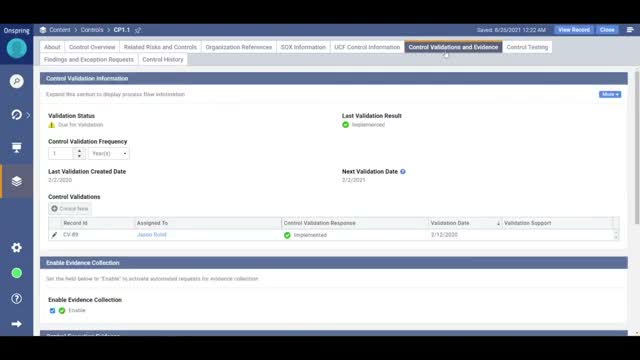Viewport: 640px width, 360px height.
Task: Toggle the Enable Evidence Collection checkbox
Action: click(x=52, y=311)
